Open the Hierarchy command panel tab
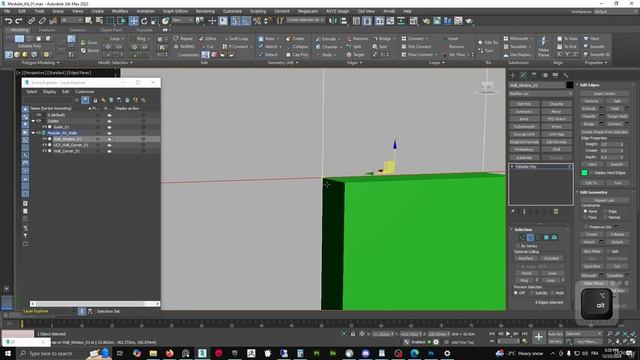This screenshot has width=640, height=360. [534, 75]
